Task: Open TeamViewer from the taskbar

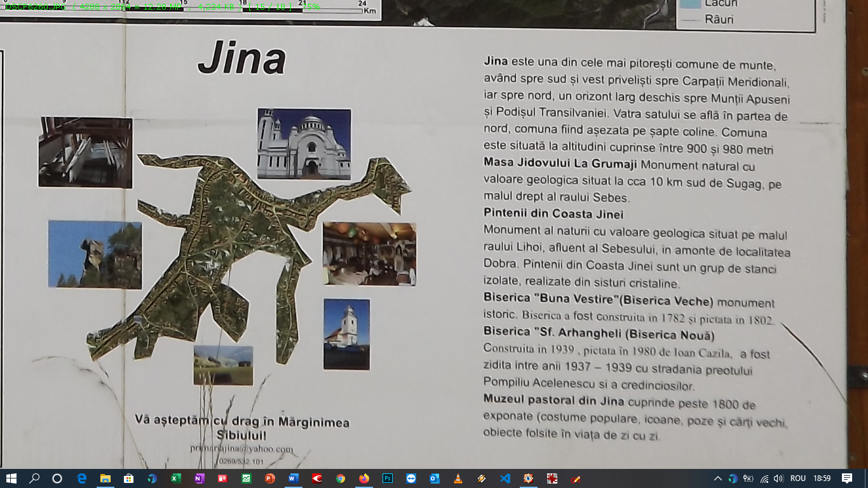Action: (x=411, y=478)
